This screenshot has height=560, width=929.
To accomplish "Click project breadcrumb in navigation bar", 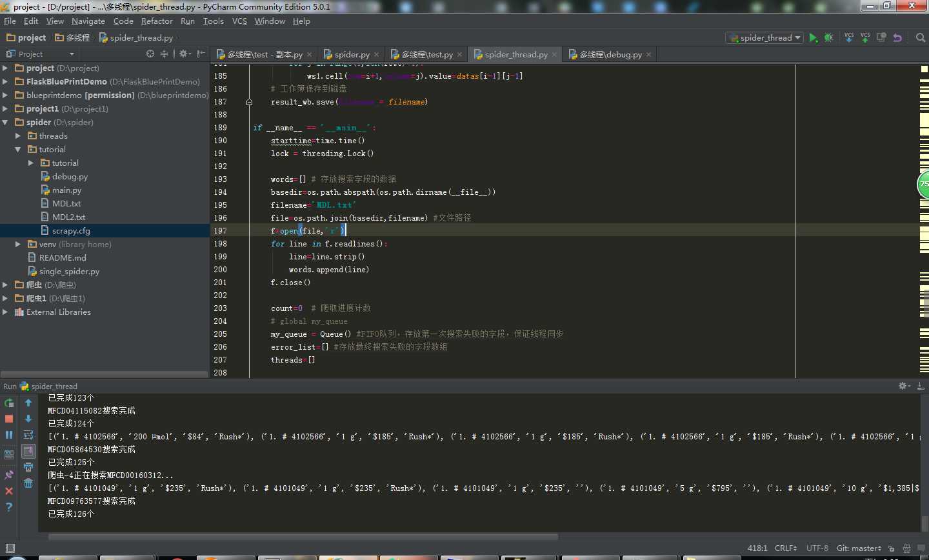I will (x=26, y=37).
